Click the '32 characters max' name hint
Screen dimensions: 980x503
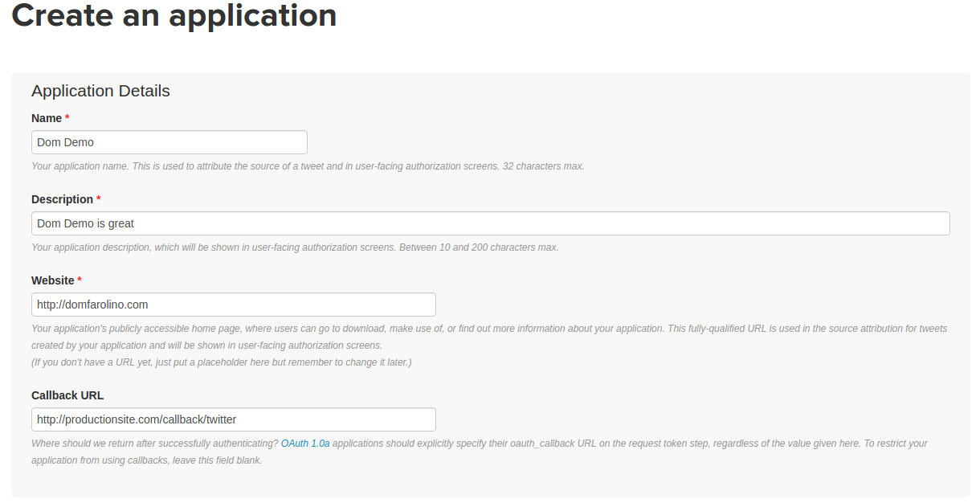[x=544, y=166]
